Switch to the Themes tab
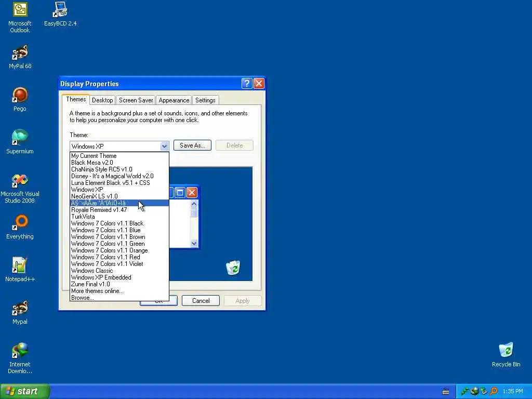The height and width of the screenshot is (399, 532). click(76, 99)
